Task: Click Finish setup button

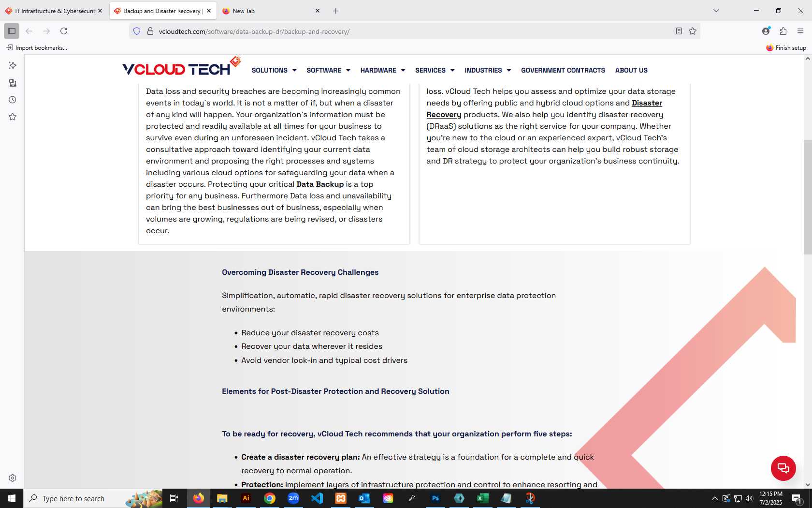Action: point(786,47)
